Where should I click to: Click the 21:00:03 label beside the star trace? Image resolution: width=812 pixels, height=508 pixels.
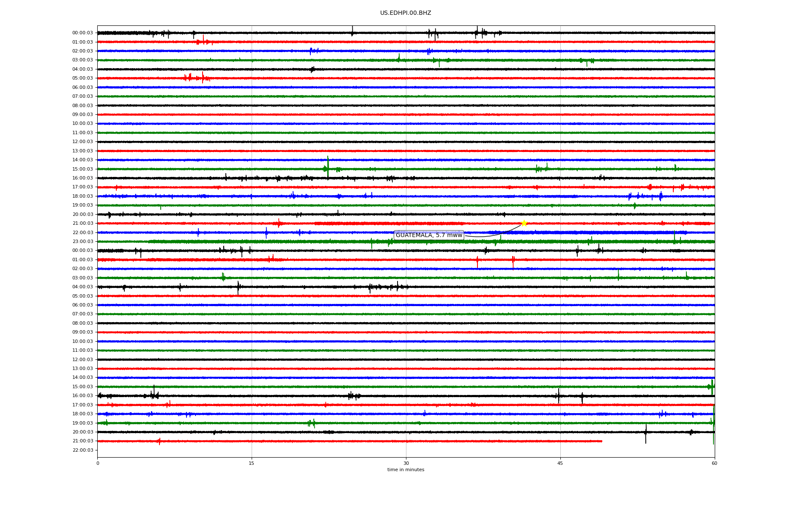82,224
